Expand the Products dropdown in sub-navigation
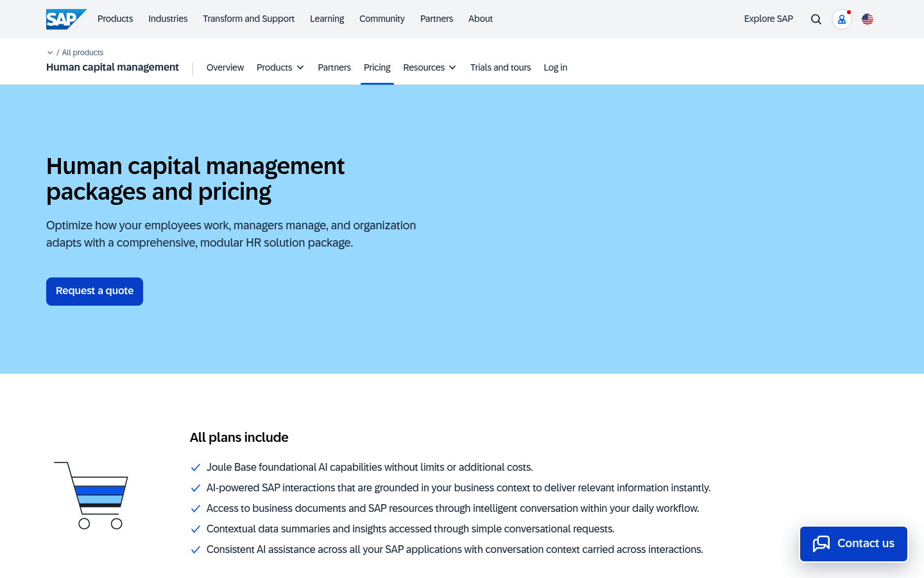This screenshot has width=924, height=578. [x=280, y=67]
